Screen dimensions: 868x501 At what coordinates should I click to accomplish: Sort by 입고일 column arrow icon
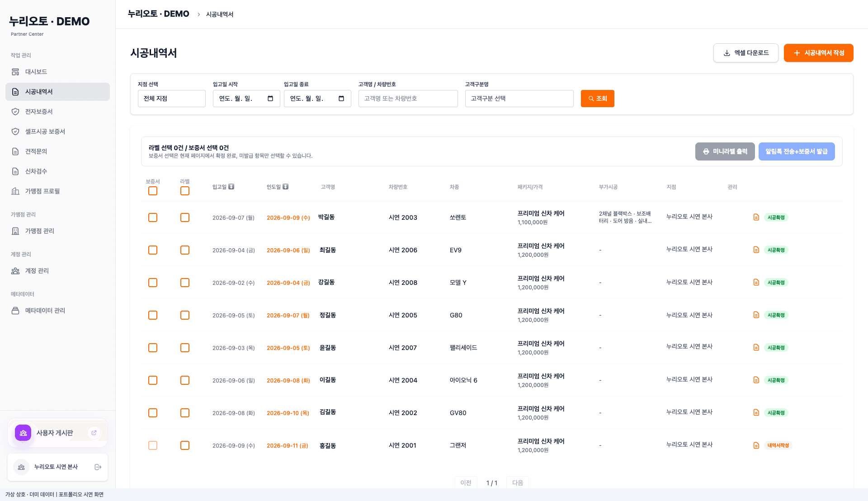[x=231, y=187]
